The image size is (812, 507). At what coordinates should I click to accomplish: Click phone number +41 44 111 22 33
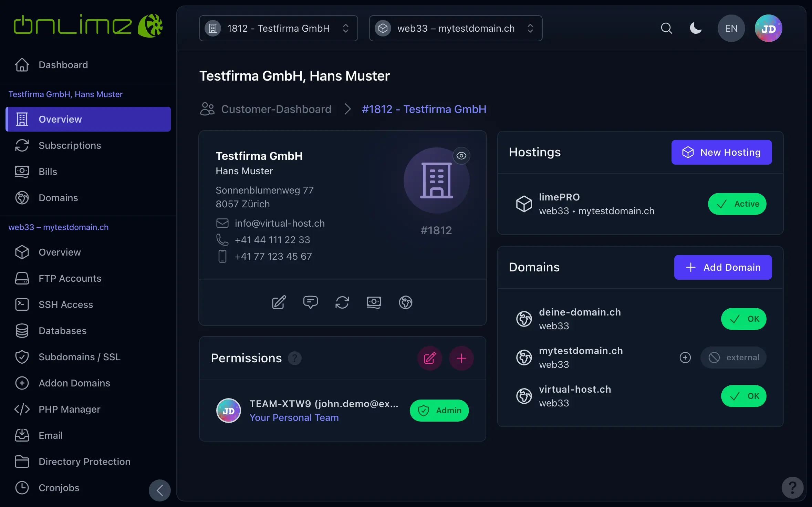point(272,240)
